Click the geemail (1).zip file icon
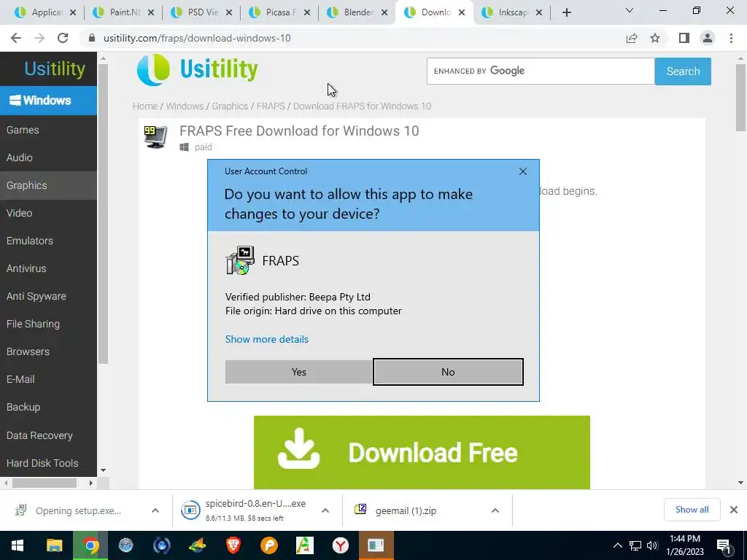This screenshot has width=747, height=560. (360, 510)
